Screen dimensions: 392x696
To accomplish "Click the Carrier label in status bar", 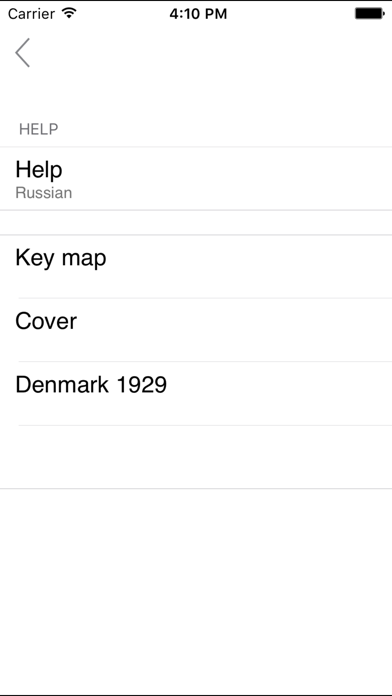I will pyautogui.click(x=31, y=14).
